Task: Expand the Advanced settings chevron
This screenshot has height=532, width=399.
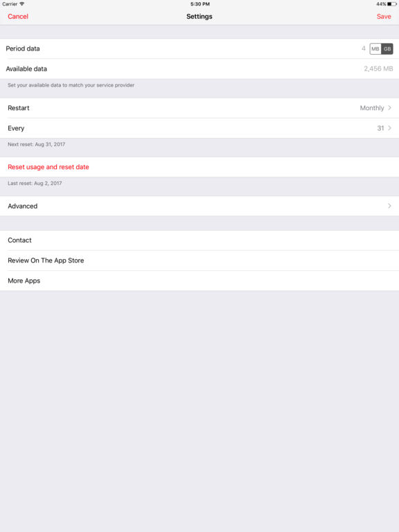Action: [389, 206]
